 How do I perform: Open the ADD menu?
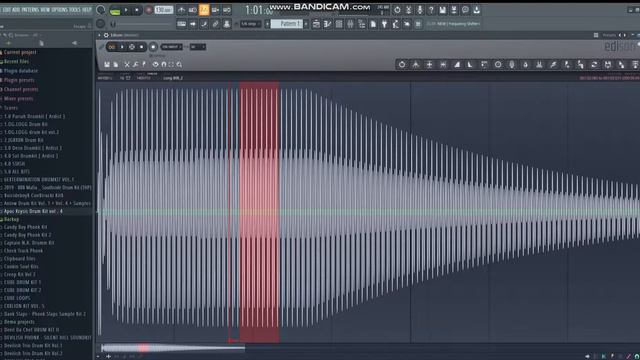click(16, 9)
